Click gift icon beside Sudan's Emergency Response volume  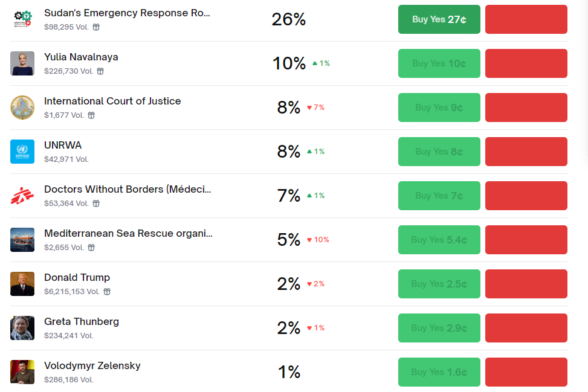96,27
